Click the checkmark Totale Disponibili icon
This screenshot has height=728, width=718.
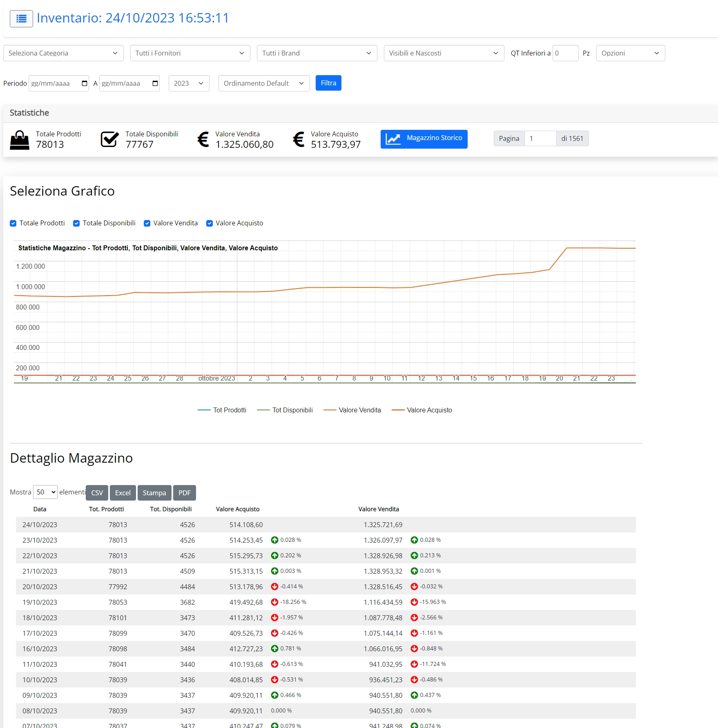point(109,140)
